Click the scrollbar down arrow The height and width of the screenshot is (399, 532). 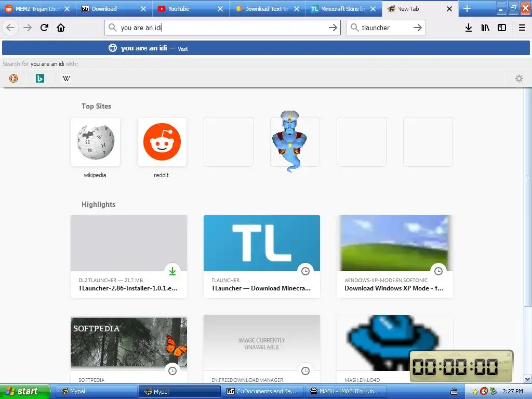528,379
